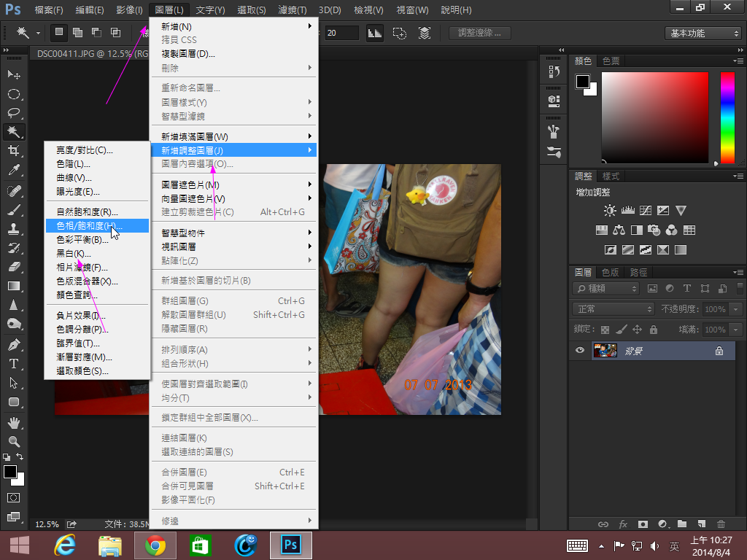Screen dimensions: 747x560
Task: Open Google Chrome from the taskbar
Action: coord(155,545)
